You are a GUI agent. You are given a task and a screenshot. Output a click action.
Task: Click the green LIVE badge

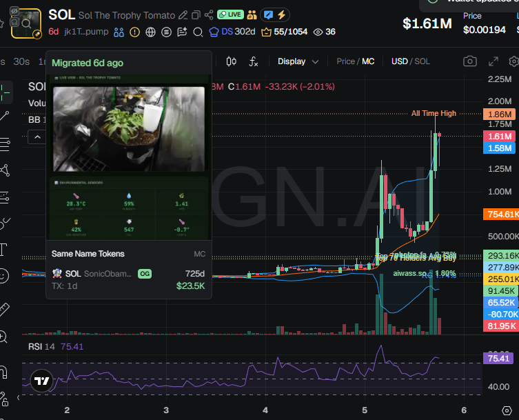pos(230,14)
